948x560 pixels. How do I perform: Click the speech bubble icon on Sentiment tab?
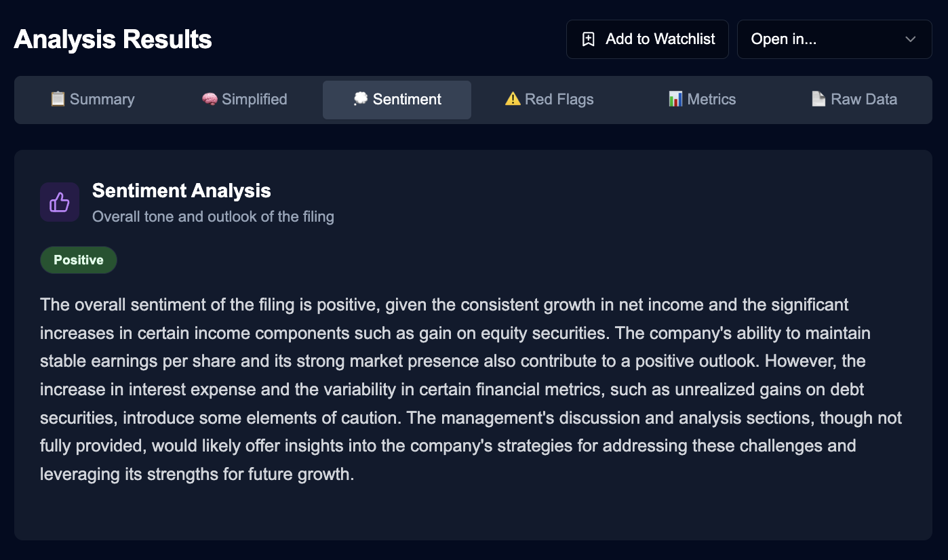pyautogui.click(x=362, y=99)
